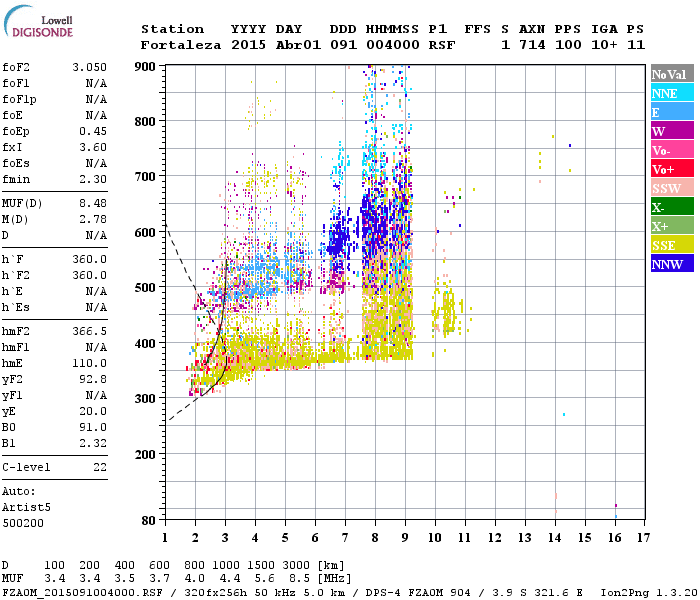Click the C-level value 22
Viewport: 700px width, 600px height.
coord(100,467)
